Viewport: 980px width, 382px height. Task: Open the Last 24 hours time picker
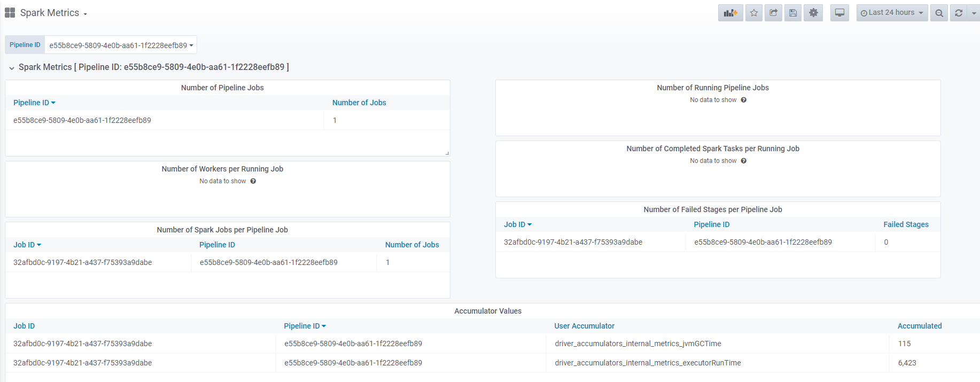[892, 13]
